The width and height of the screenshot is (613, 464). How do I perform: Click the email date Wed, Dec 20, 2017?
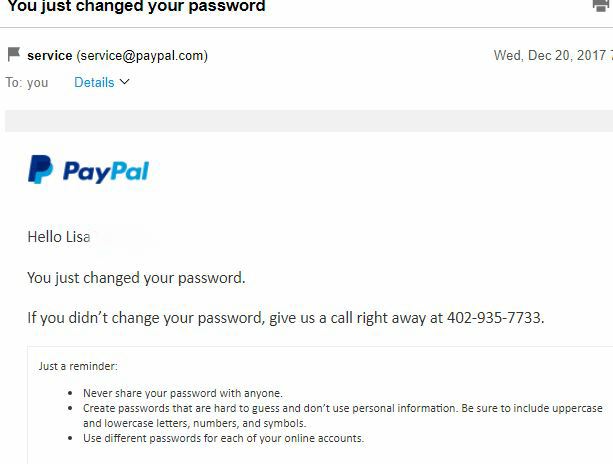[x=549, y=56]
